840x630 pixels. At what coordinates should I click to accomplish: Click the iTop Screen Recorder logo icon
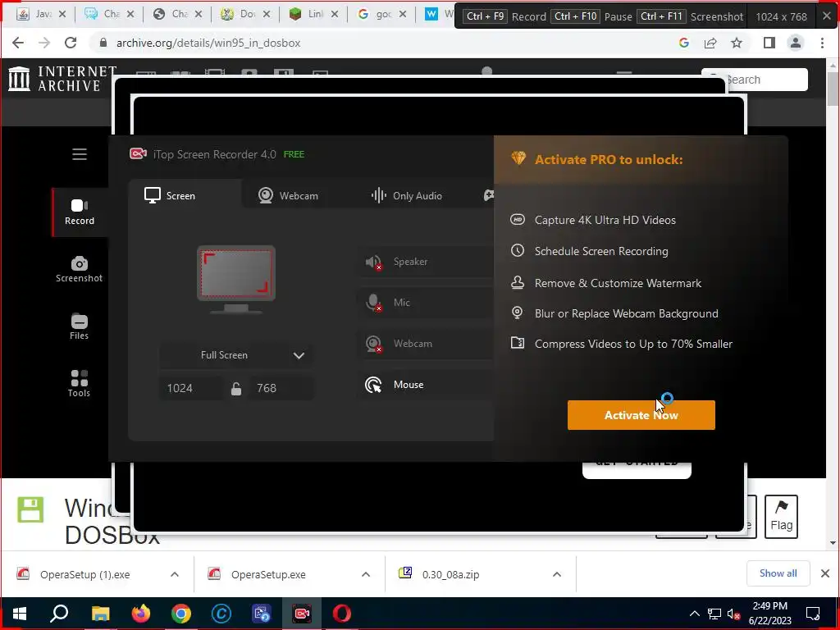pyautogui.click(x=138, y=154)
